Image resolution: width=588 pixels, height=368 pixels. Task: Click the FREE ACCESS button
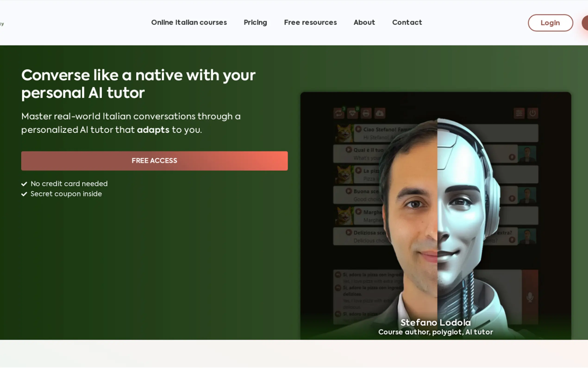pyautogui.click(x=154, y=161)
